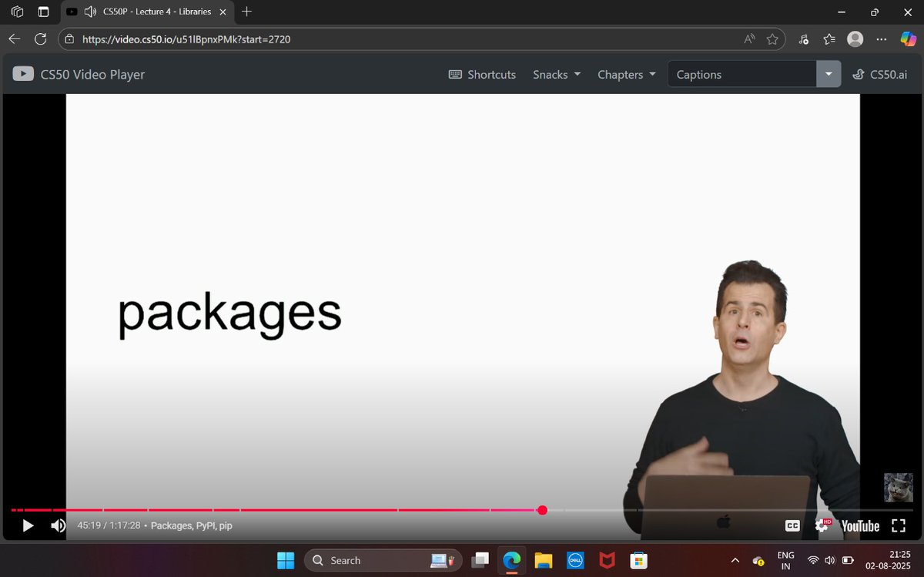
Task: Open OneDrive warning tray icon
Action: [x=758, y=560]
